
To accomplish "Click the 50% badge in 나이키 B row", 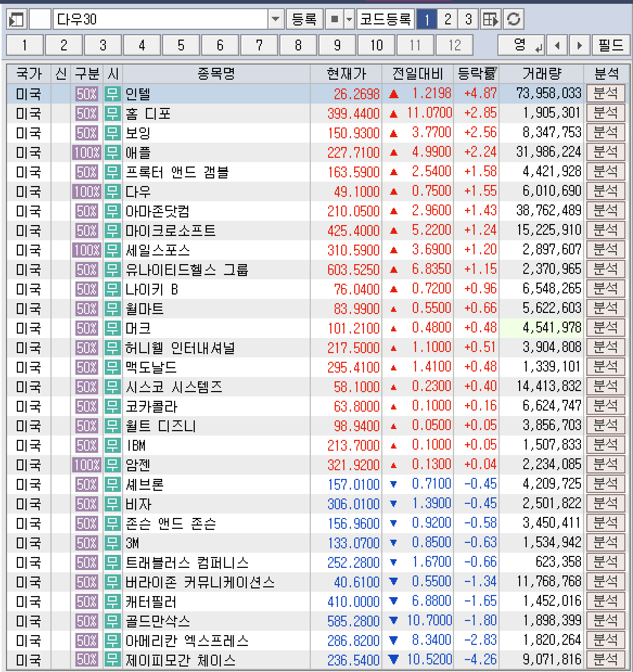I will click(x=87, y=289).
